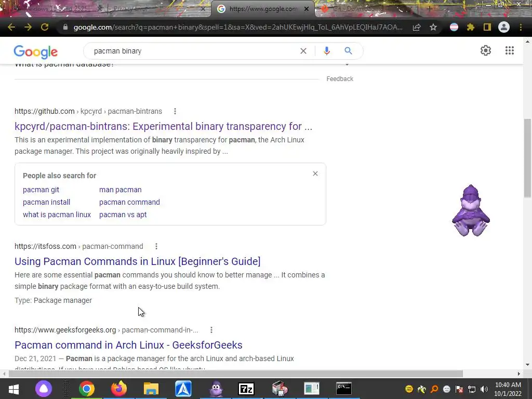Share this page from the address bar
The width and height of the screenshot is (532, 399).
click(x=417, y=27)
